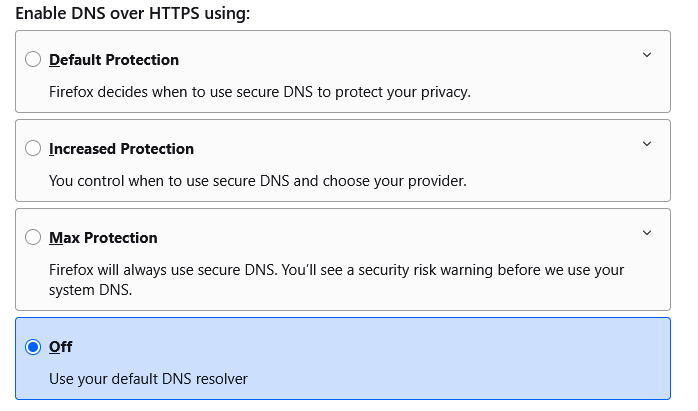This screenshot has height=411, width=698.
Task: Click "Use your default DNS resolver" text
Action: 148,379
